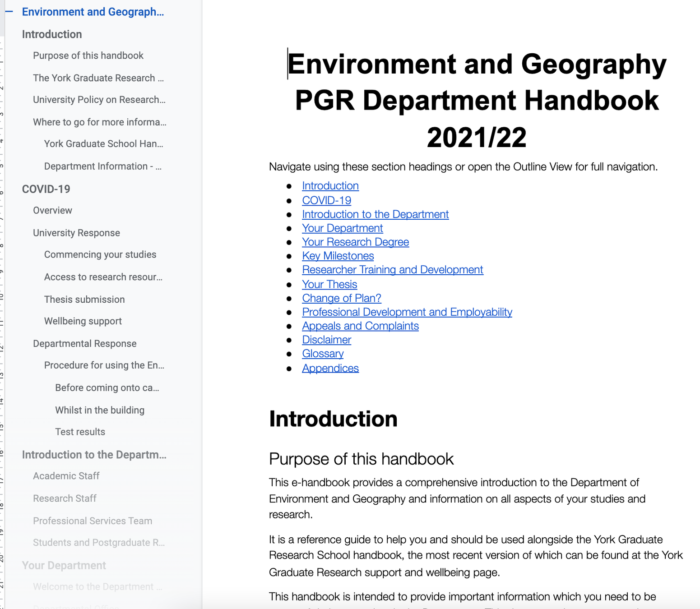Open Professional Services Team outline item
The width and height of the screenshot is (700, 609).
[x=93, y=521]
